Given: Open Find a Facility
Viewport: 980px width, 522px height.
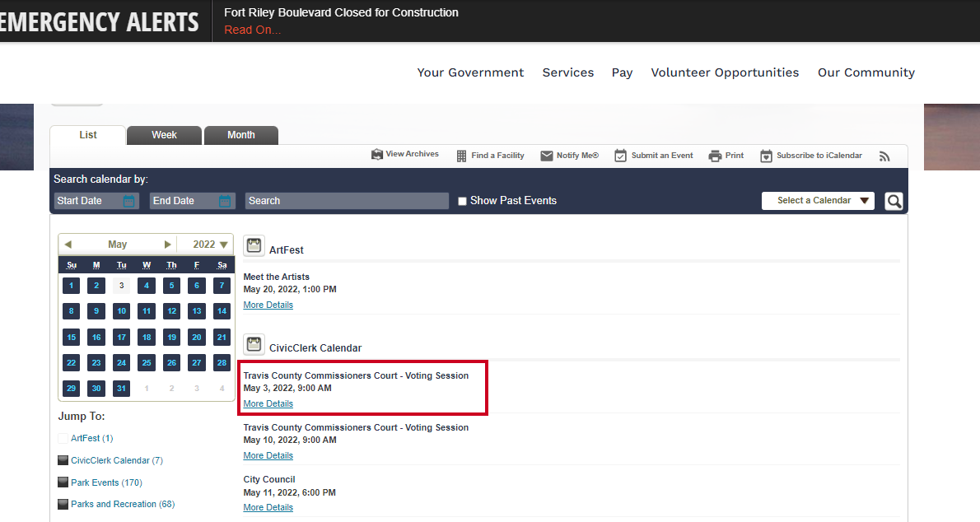Looking at the screenshot, I should 491,156.
